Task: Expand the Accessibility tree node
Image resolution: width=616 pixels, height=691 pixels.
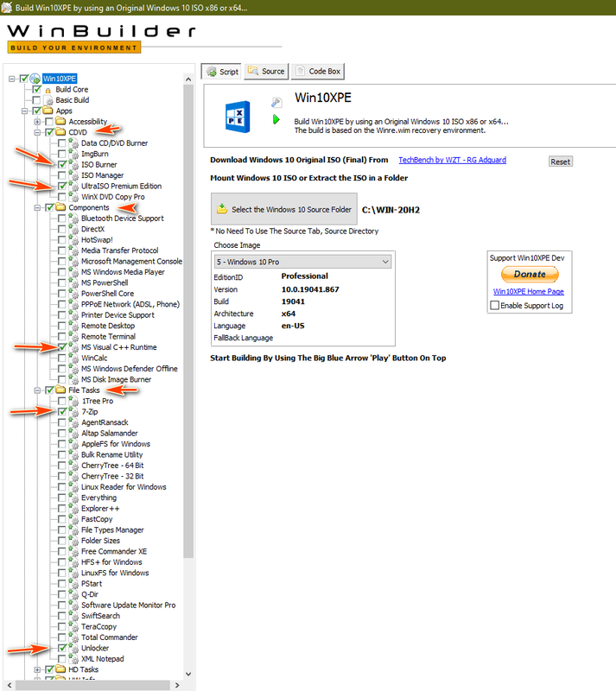Action: (x=37, y=122)
